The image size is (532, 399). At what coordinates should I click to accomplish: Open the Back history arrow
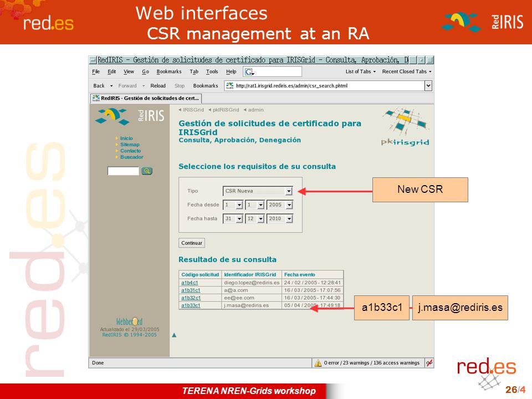pyautogui.click(x=111, y=86)
